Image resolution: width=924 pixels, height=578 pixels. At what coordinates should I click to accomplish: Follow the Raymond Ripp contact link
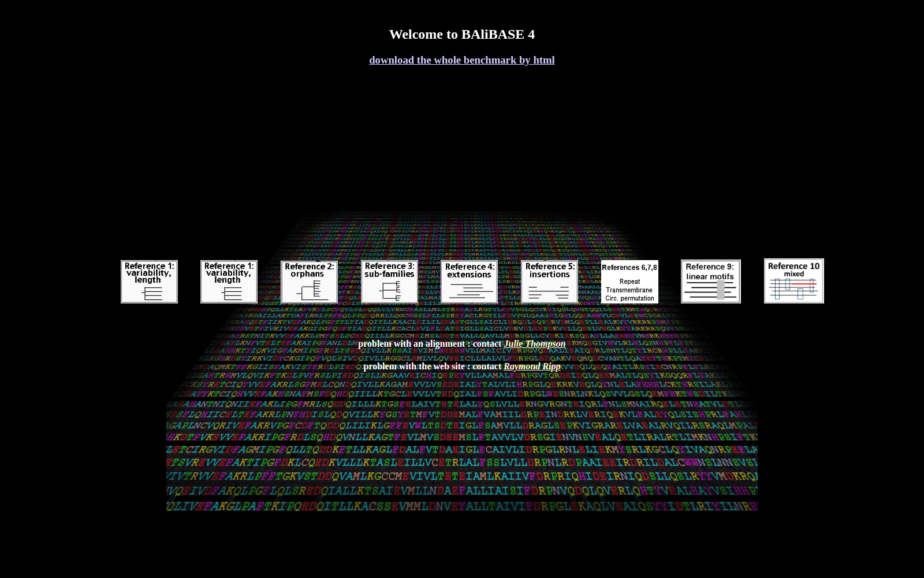pyautogui.click(x=532, y=366)
